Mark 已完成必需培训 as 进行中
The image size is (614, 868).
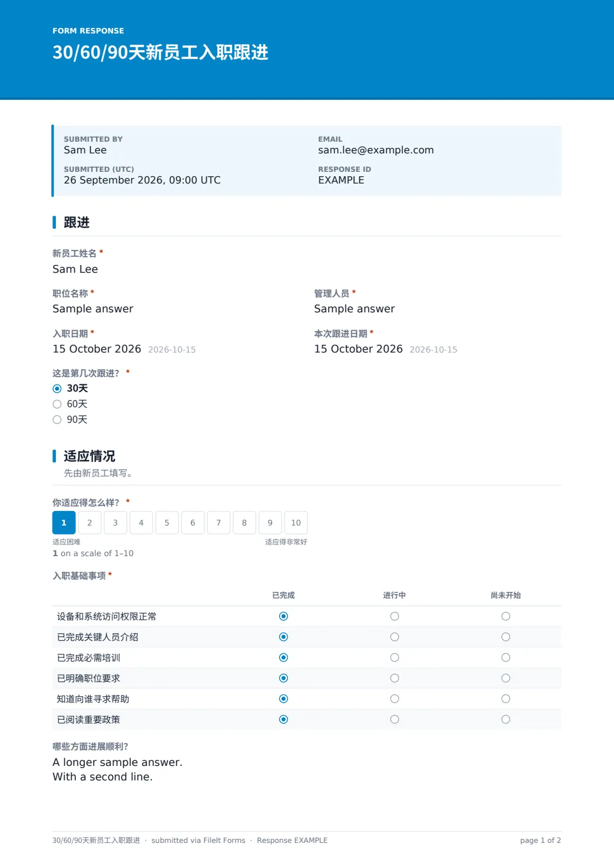click(395, 658)
